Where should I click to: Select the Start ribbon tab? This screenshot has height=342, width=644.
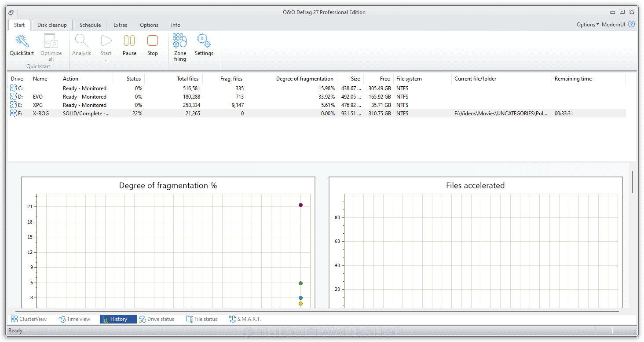click(19, 25)
